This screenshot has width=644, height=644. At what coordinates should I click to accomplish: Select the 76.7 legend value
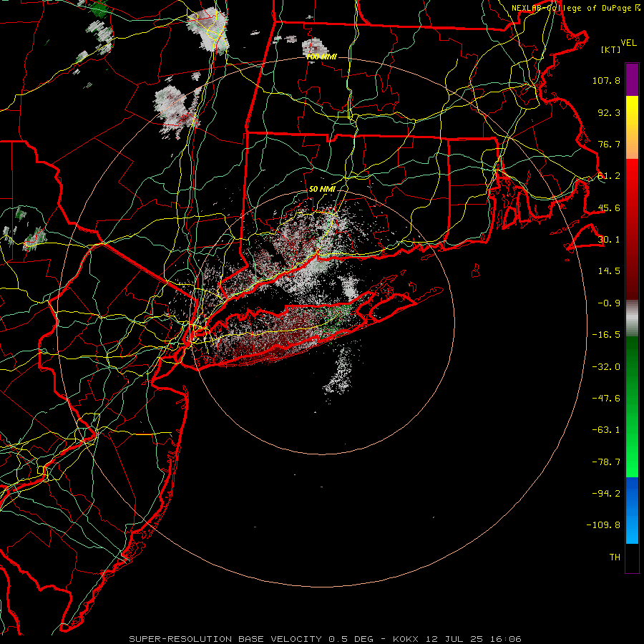pyautogui.click(x=609, y=144)
